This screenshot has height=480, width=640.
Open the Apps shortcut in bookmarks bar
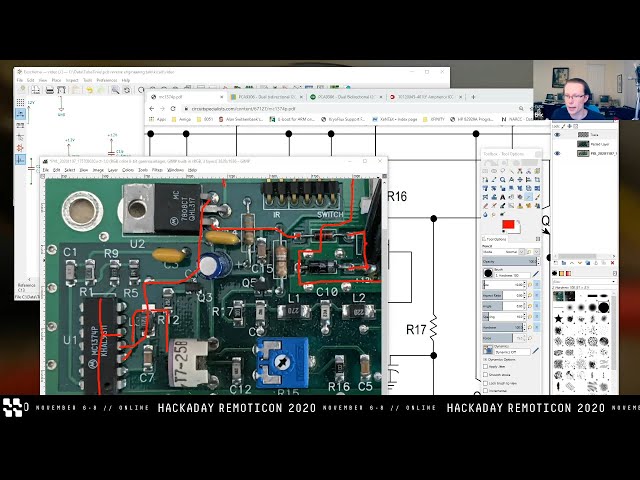tap(158, 119)
